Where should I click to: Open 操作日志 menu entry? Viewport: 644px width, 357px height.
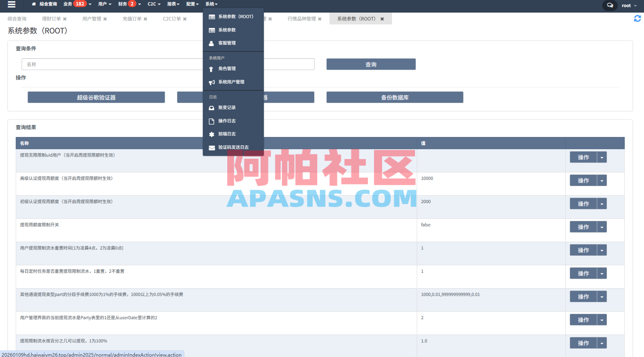tap(233, 121)
